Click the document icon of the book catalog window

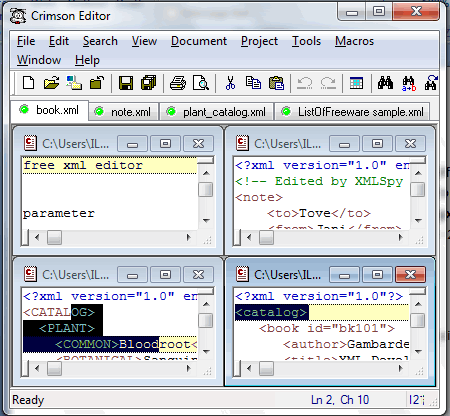coord(242,274)
